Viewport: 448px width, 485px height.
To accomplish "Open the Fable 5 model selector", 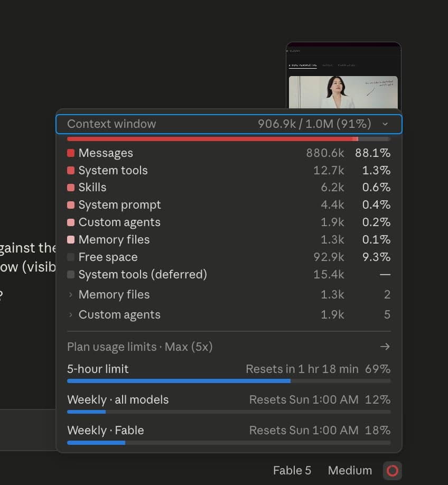I will pos(292,470).
